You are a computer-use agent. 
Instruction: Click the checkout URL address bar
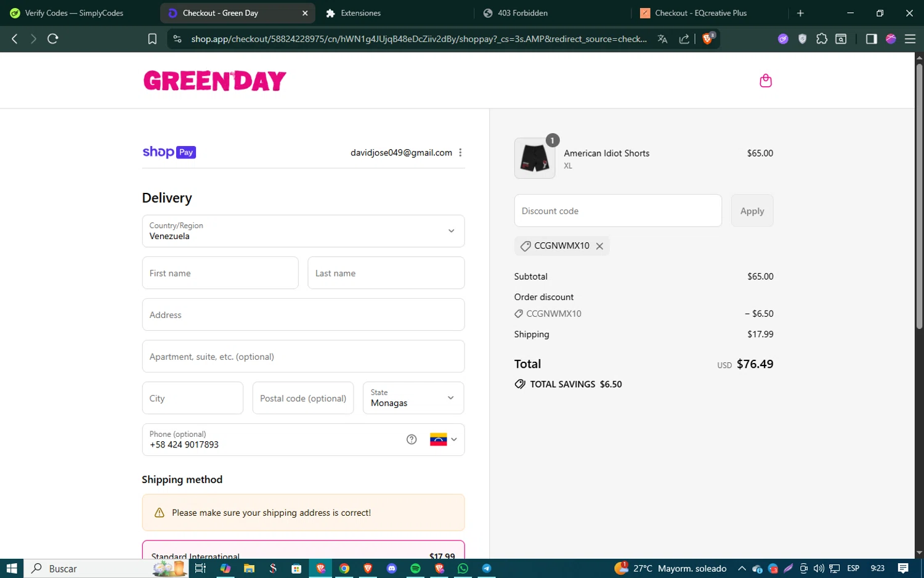(419, 39)
